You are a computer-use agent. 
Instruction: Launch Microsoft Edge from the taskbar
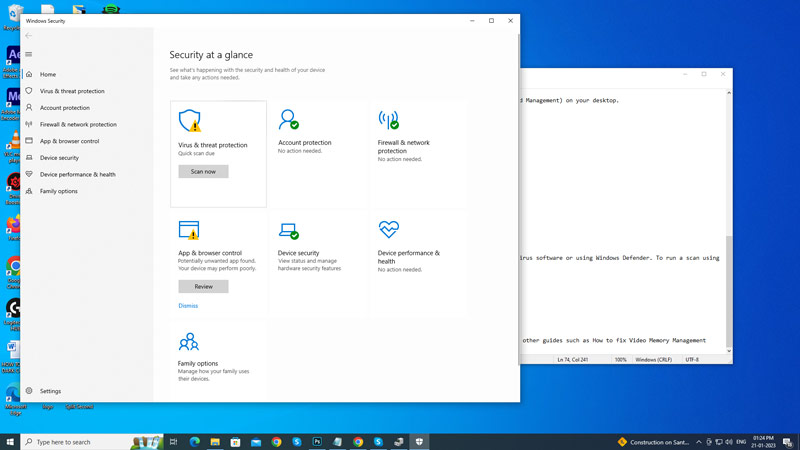pos(194,442)
